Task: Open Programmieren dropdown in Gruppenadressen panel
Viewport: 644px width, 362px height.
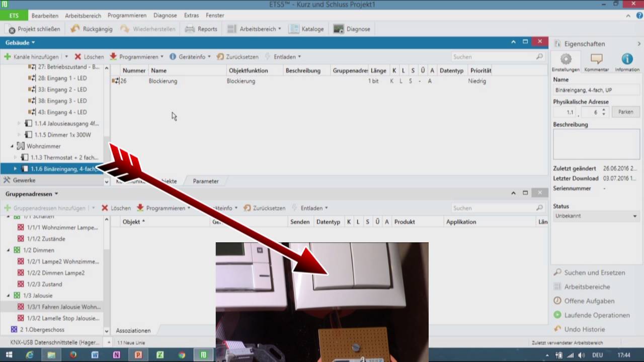Action: 164,208
